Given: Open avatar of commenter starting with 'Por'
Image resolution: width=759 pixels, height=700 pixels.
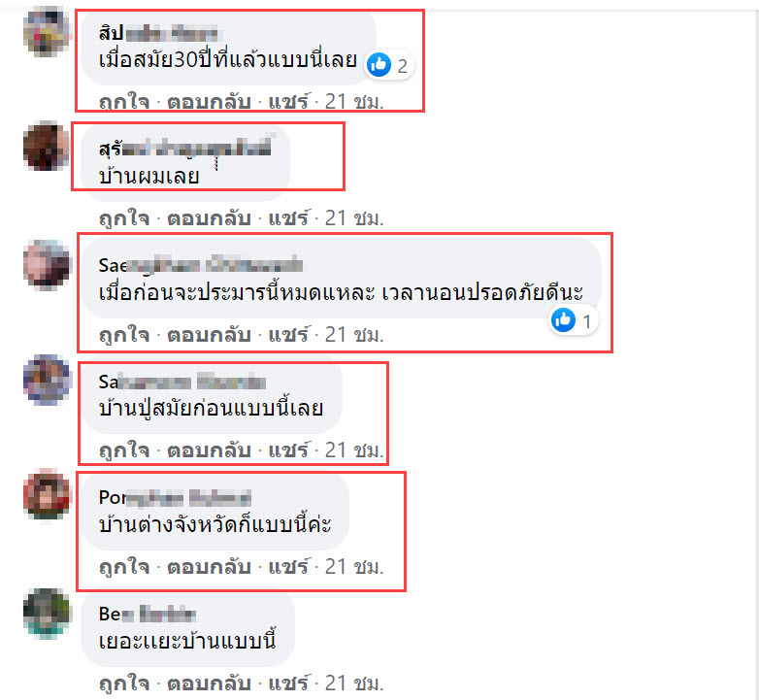Looking at the screenshot, I should point(47,495).
